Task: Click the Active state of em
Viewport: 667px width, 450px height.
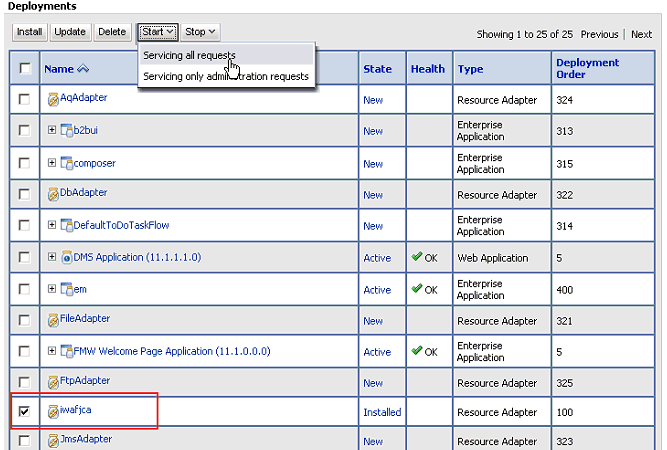Action: coord(377,290)
